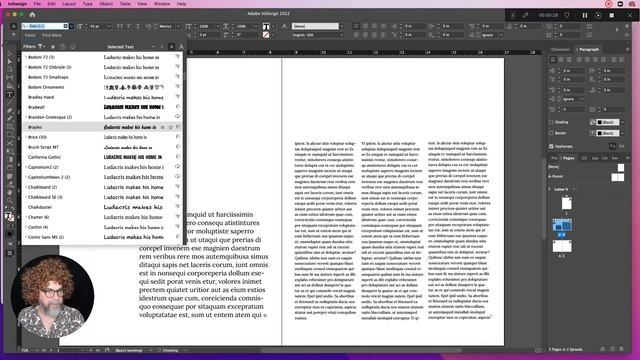Open the Layout menu
640x360 pixels.
point(69,4)
